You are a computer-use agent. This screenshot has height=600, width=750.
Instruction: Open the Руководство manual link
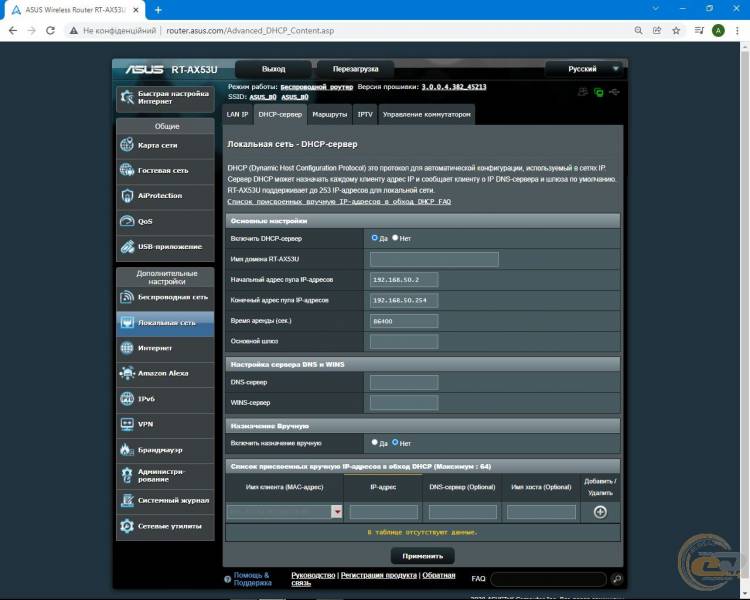(x=313, y=575)
